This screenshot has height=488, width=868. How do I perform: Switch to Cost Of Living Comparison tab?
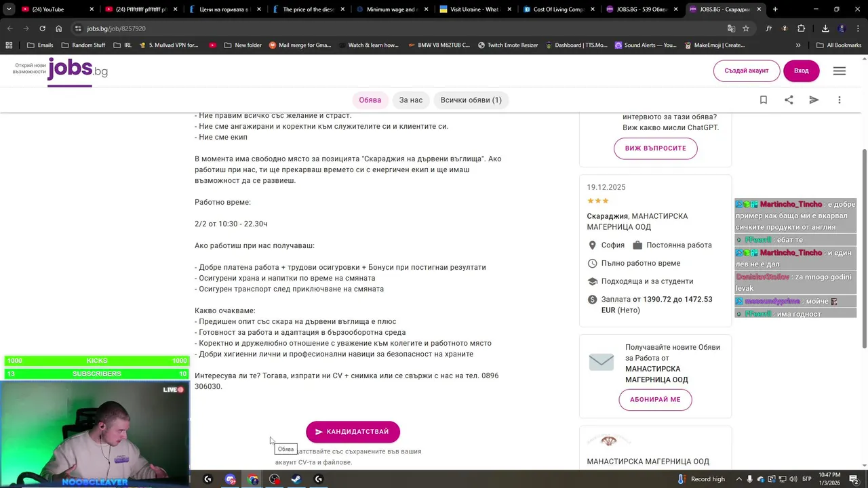(x=559, y=9)
